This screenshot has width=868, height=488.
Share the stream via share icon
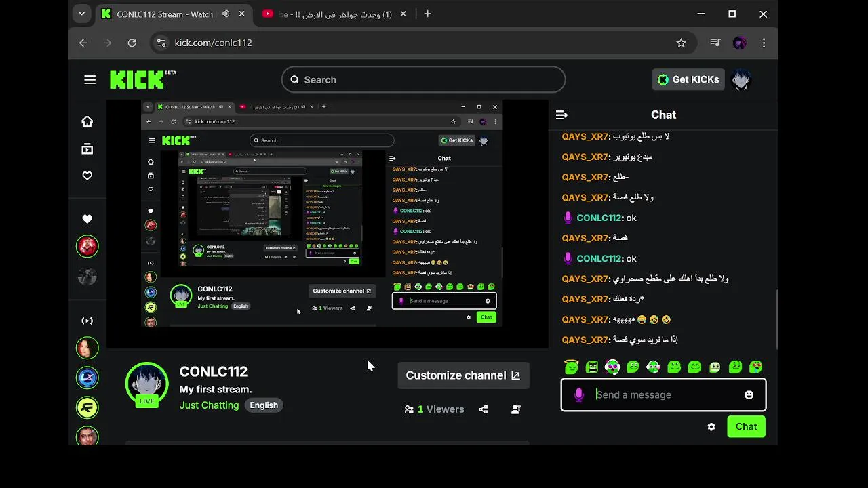click(x=484, y=409)
